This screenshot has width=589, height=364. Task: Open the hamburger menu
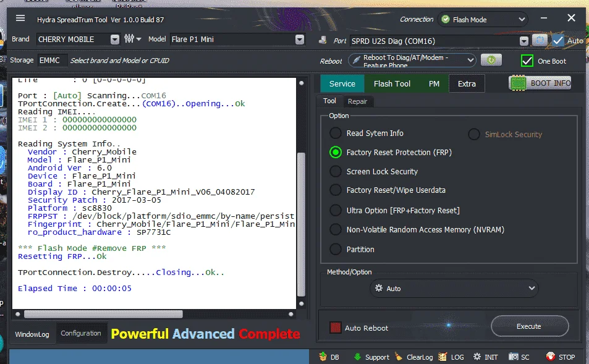tap(20, 18)
